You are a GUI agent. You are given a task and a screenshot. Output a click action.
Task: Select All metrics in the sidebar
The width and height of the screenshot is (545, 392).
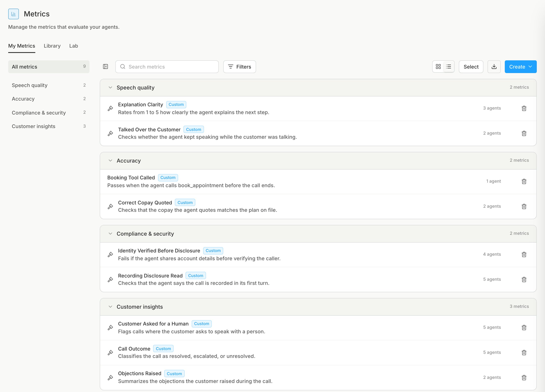pos(49,66)
